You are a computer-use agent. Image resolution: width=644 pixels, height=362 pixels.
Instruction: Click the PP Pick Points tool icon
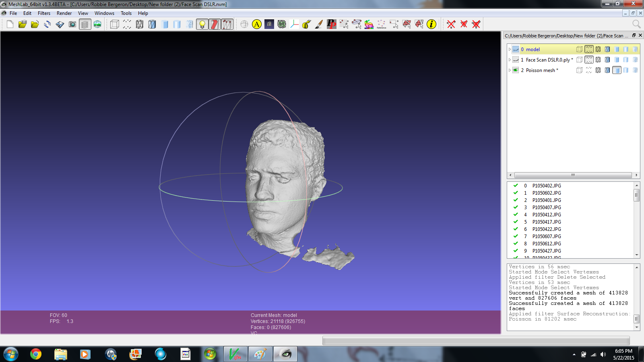coord(332,25)
